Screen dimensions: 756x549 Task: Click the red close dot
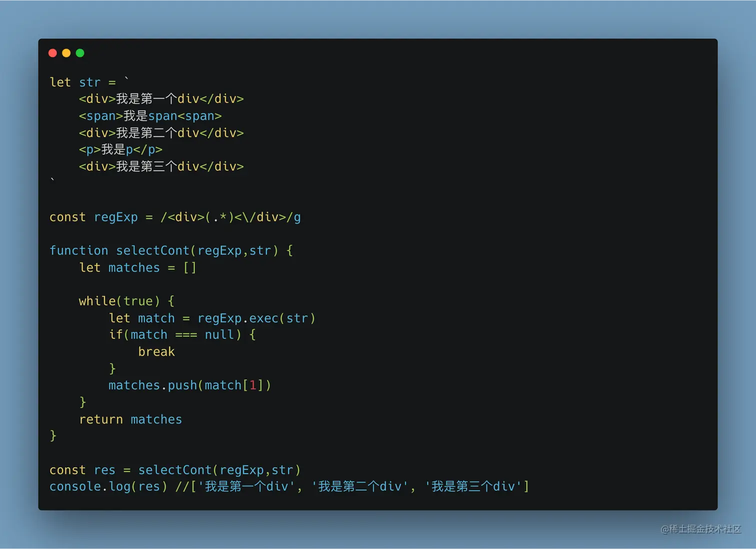[x=52, y=53]
